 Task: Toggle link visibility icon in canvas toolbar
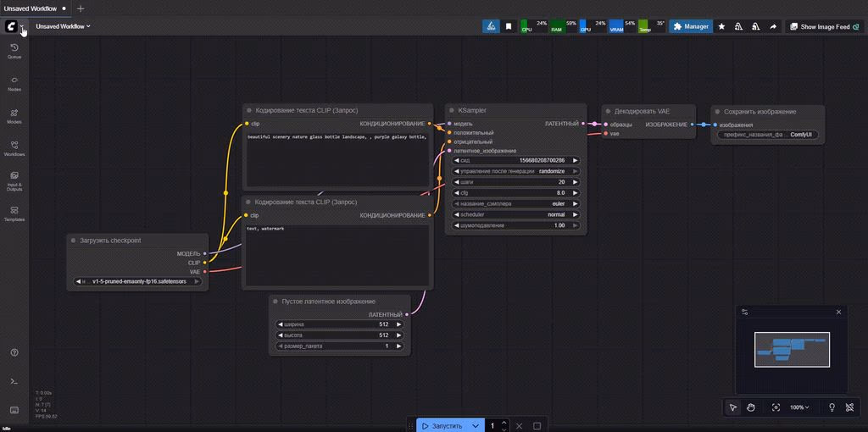point(852,407)
